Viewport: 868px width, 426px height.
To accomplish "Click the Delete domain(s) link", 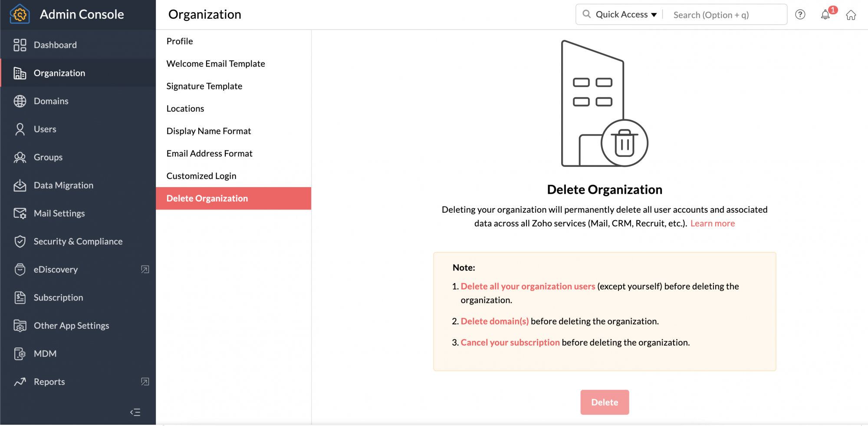I will (x=495, y=321).
